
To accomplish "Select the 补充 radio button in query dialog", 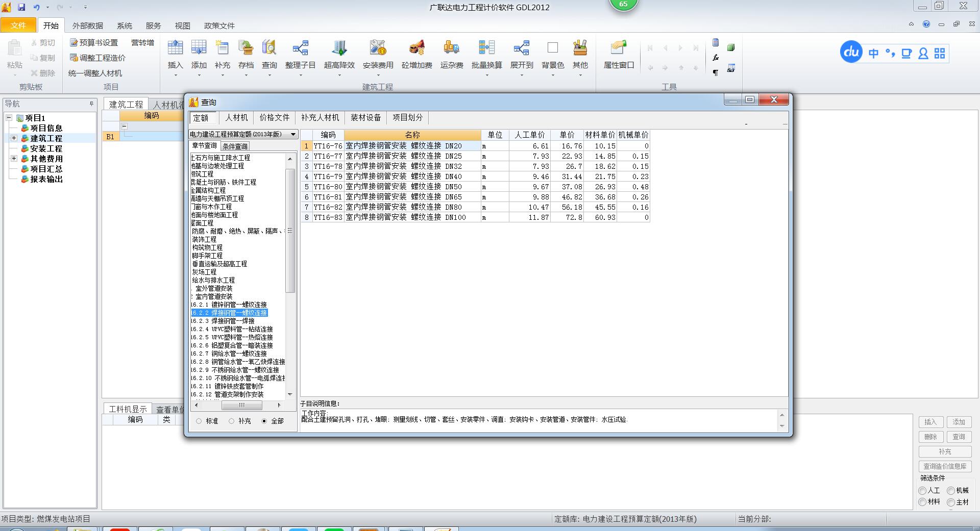I will (x=232, y=421).
